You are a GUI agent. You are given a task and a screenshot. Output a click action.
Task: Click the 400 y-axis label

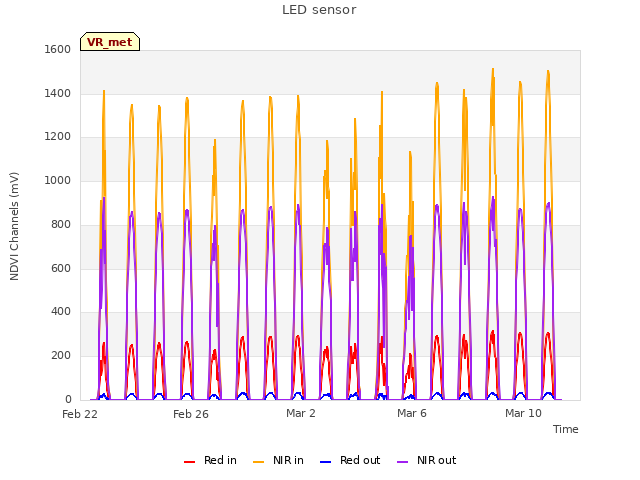pyautogui.click(x=61, y=312)
